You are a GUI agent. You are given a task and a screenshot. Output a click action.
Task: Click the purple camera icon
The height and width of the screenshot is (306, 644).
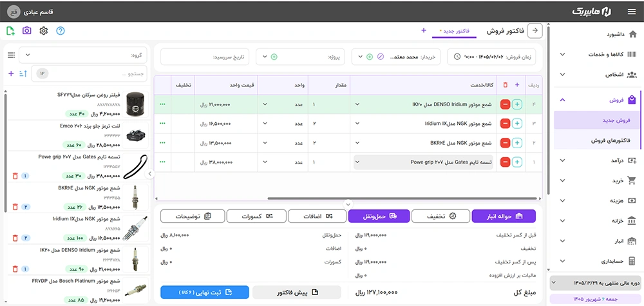(x=26, y=30)
